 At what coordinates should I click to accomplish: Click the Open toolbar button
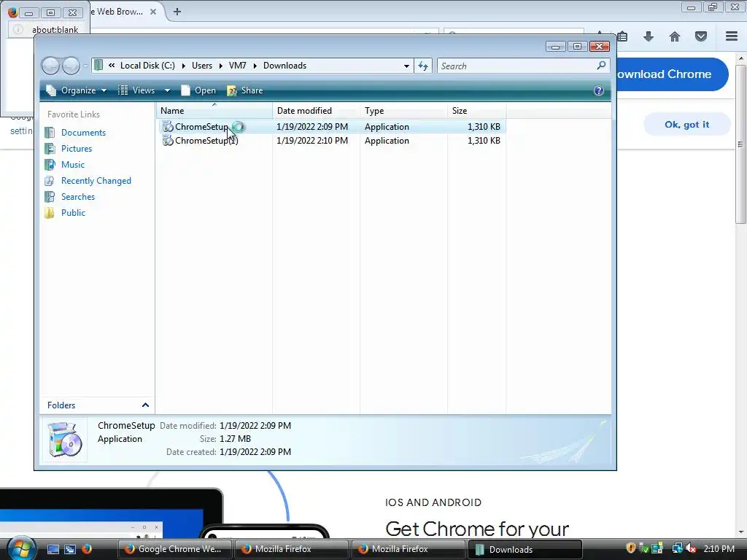point(198,90)
